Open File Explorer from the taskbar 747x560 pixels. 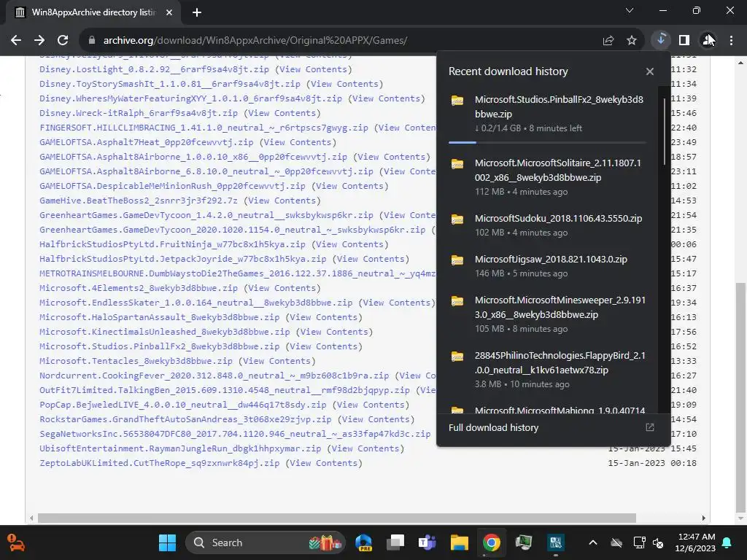point(460,542)
